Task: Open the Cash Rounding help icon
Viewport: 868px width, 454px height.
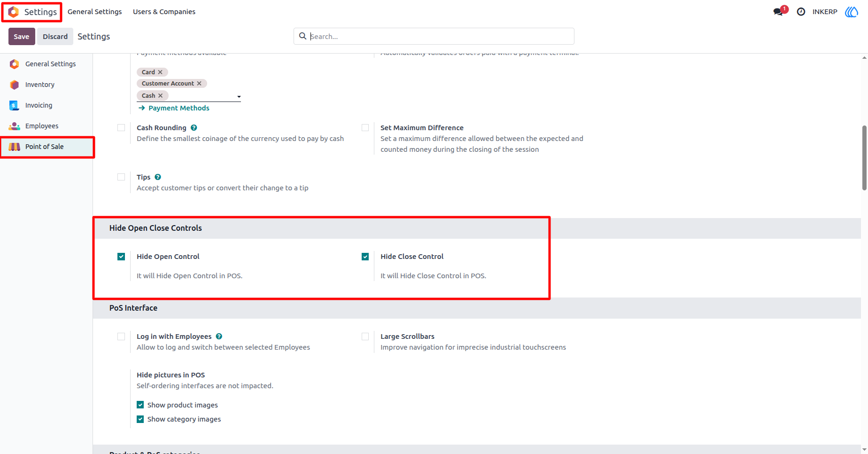Action: [194, 128]
